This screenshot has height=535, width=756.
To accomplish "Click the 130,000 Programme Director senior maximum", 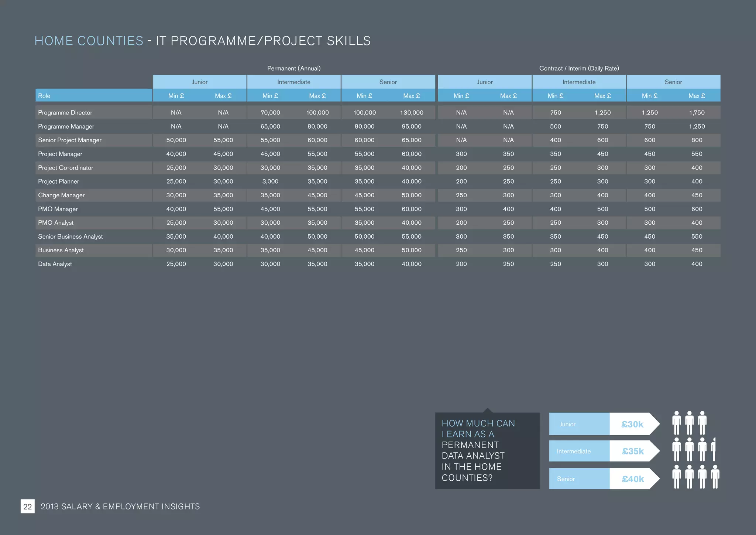I will [412, 113].
